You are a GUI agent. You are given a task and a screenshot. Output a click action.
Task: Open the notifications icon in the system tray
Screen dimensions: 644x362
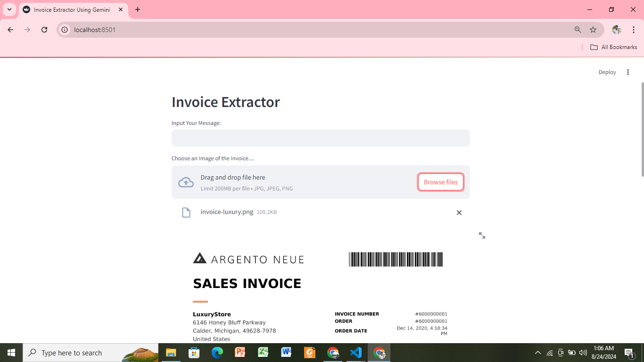[x=628, y=352]
